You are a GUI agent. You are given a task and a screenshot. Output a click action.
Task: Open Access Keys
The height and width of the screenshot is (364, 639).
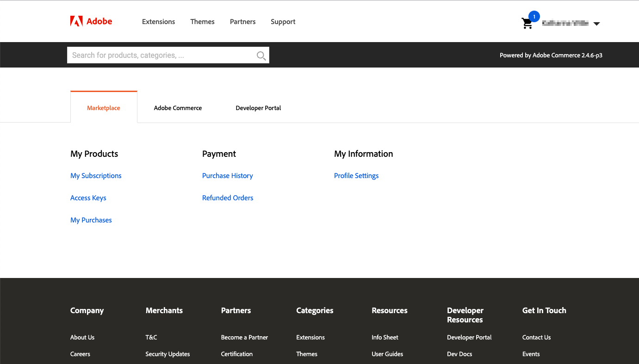pos(88,198)
